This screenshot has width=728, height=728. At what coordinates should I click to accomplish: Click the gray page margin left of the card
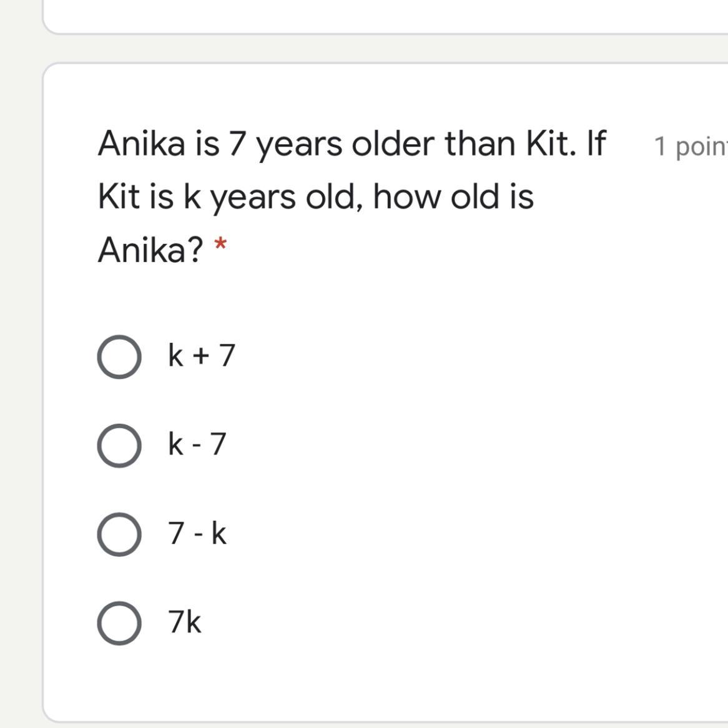20,375
